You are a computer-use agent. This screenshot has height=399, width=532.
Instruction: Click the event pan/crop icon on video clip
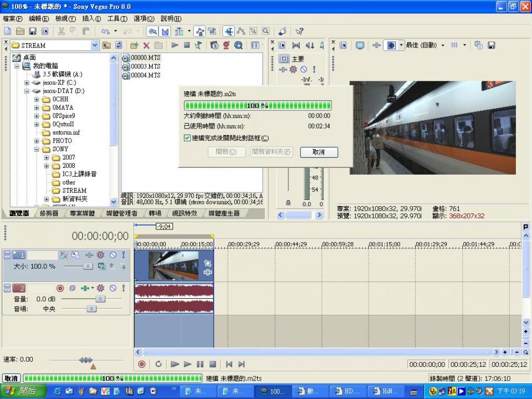pyautogui.click(x=208, y=264)
